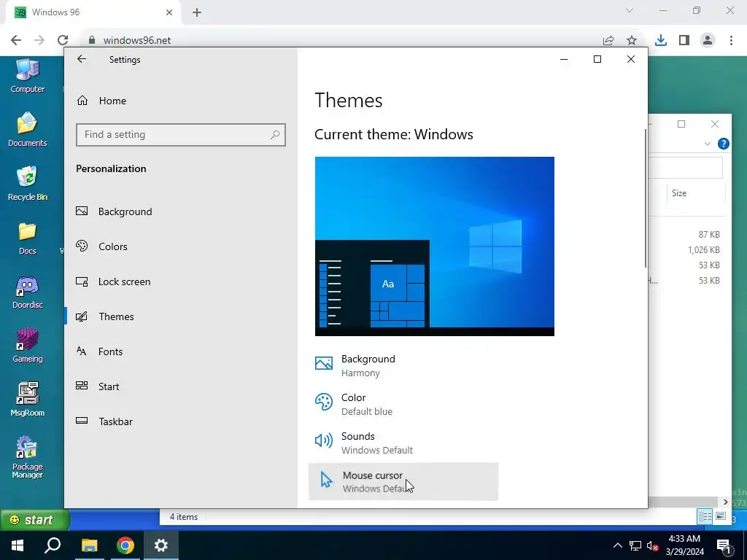747x560 pixels.
Task: Open the Docs folder on desktop
Action: [27, 238]
